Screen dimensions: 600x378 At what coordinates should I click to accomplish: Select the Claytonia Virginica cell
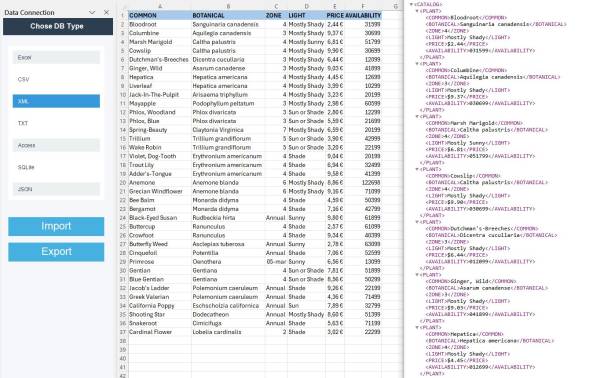click(228, 130)
